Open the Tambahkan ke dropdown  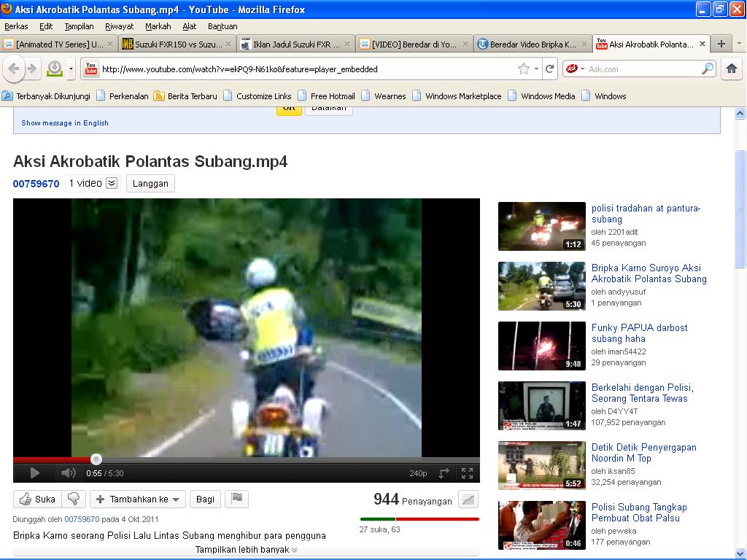pyautogui.click(x=138, y=499)
